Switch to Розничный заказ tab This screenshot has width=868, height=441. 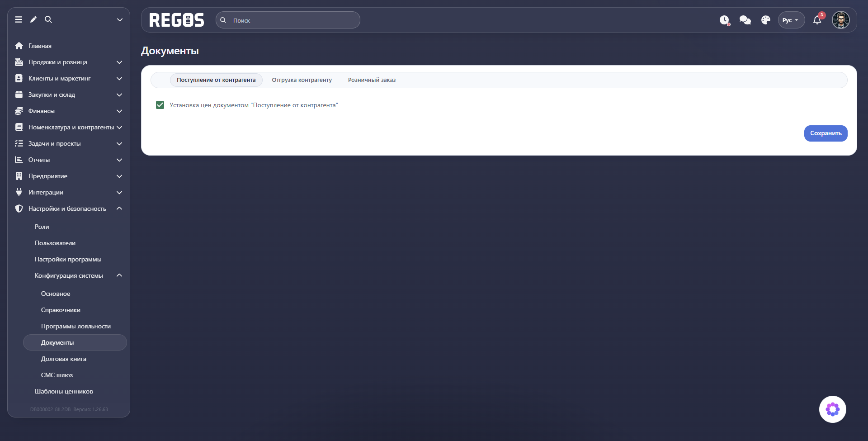[372, 80]
